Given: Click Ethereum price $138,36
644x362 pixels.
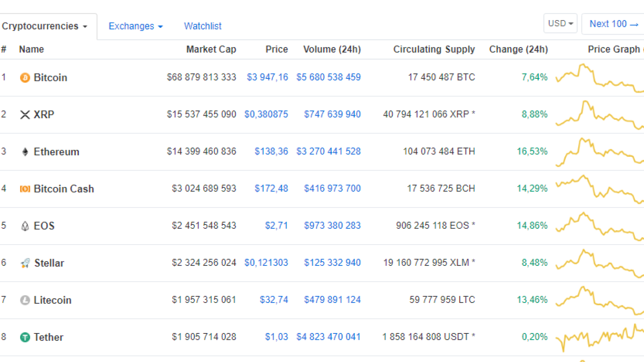Looking at the screenshot, I should [271, 151].
